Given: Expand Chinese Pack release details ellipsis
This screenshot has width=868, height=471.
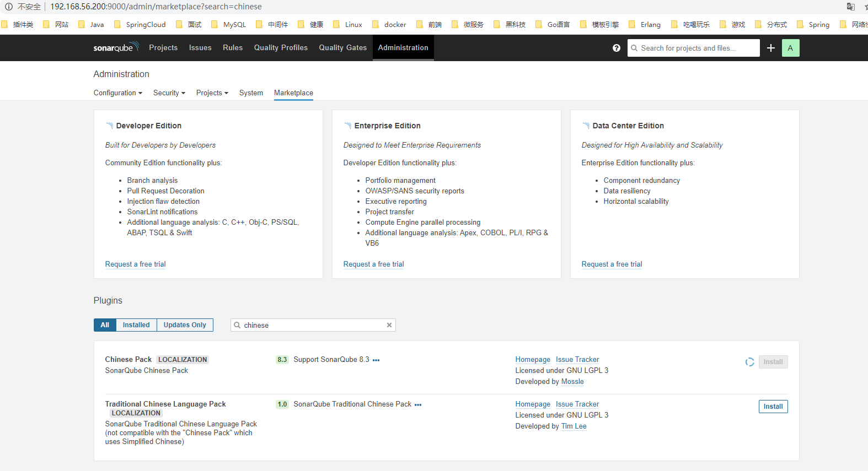Looking at the screenshot, I should click(x=376, y=360).
